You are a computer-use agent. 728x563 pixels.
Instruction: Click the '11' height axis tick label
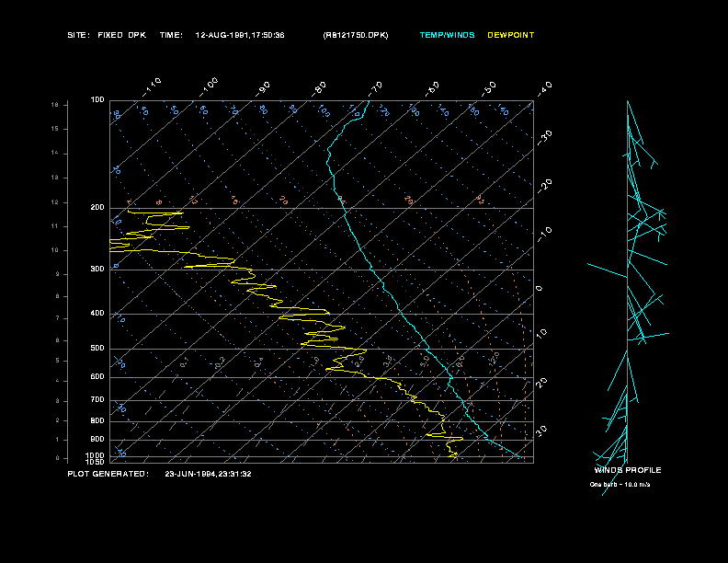(x=55, y=226)
